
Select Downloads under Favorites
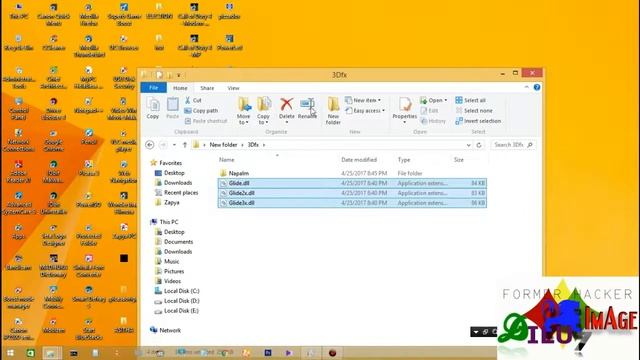178,183
